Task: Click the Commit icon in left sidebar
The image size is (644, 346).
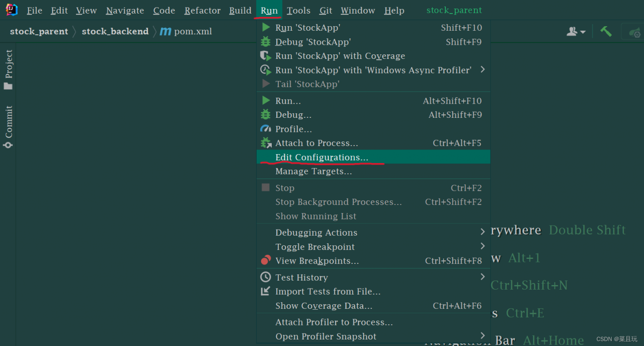Action: pyautogui.click(x=8, y=145)
